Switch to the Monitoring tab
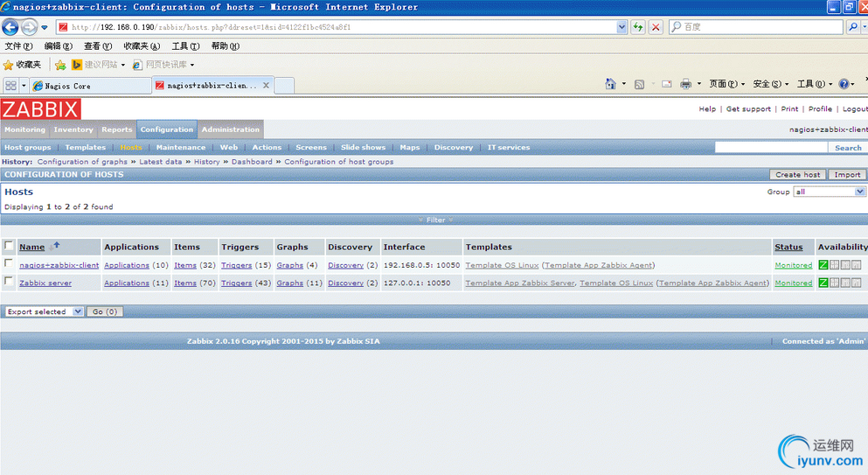The image size is (868, 475). (x=24, y=129)
